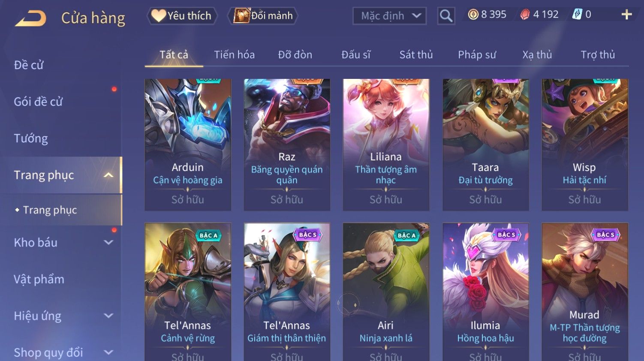
Task: Click the gold coin balance icon
Action: tap(473, 15)
